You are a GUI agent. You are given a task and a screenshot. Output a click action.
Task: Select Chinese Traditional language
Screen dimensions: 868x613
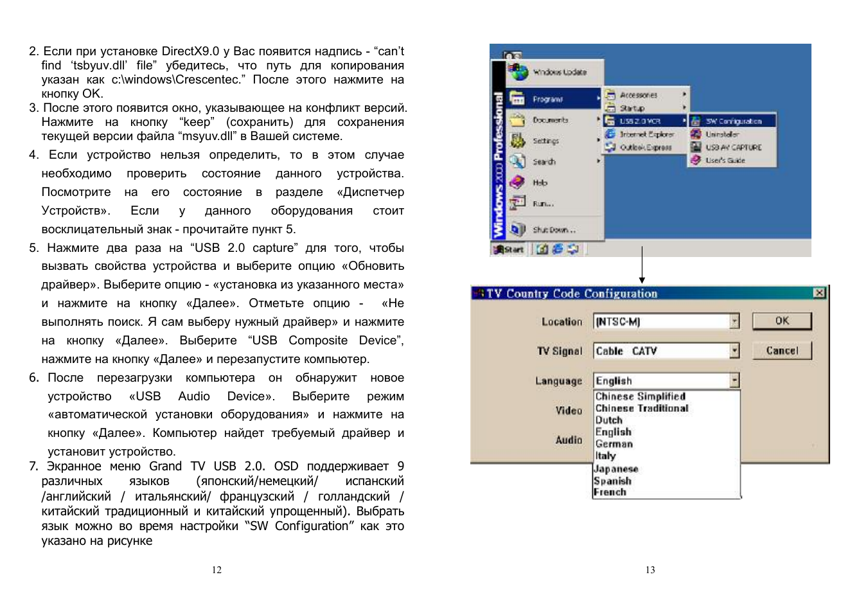pos(667,408)
